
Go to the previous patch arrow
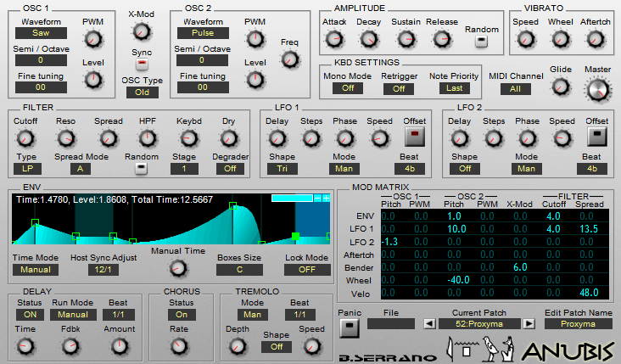tap(429, 324)
